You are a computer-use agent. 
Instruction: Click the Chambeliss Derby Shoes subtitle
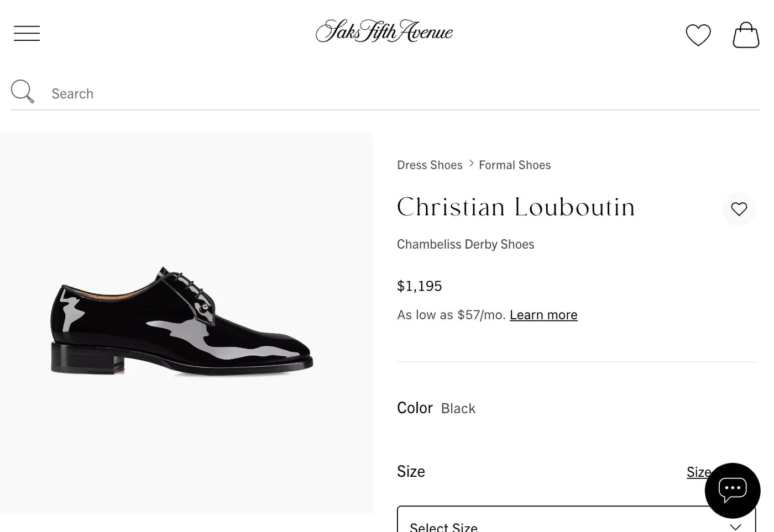pos(465,244)
